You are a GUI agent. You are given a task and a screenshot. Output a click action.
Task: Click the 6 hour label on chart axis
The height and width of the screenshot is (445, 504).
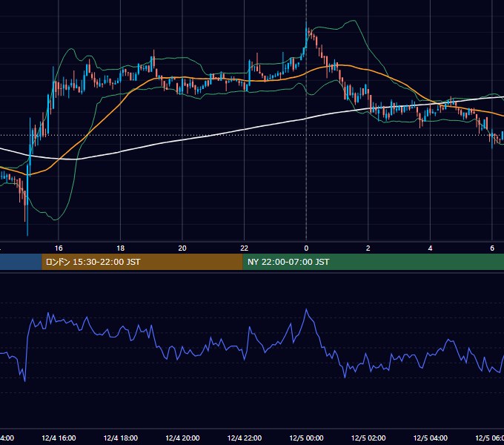(492, 248)
